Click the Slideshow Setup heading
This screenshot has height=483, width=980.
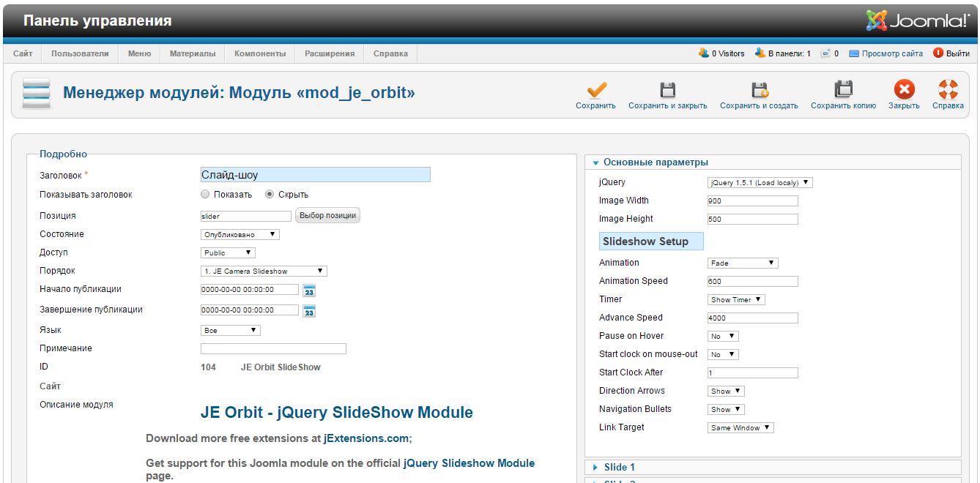point(651,241)
